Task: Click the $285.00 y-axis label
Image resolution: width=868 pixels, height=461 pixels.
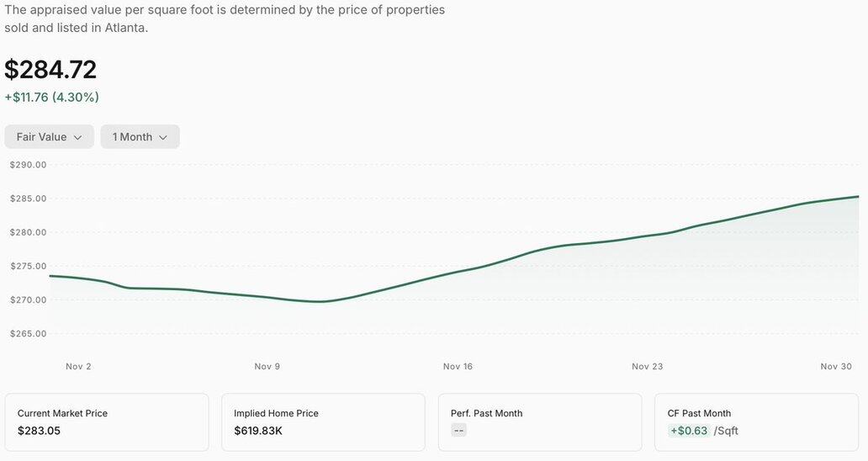Action: click(28, 199)
